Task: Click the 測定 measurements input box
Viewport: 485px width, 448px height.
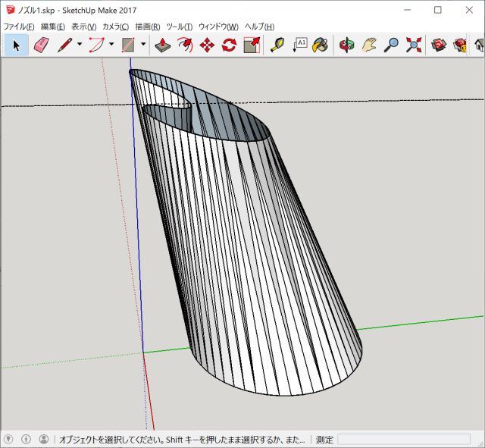Action: click(403, 439)
